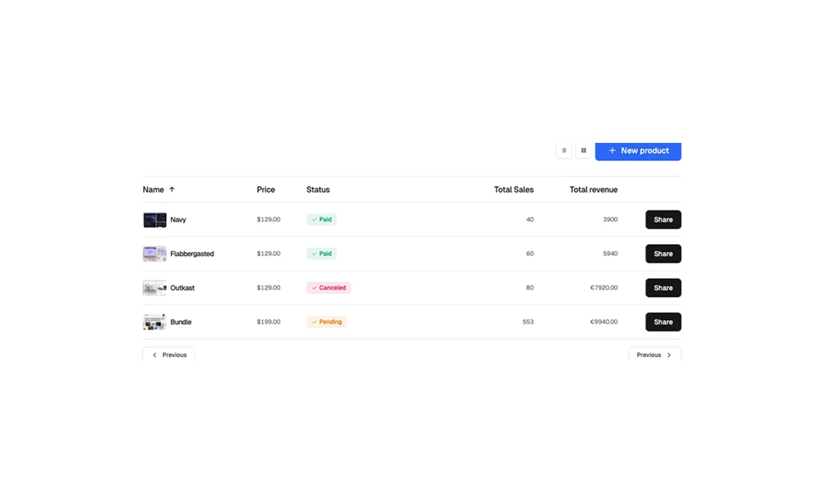Share the Bundle product

[x=664, y=322]
